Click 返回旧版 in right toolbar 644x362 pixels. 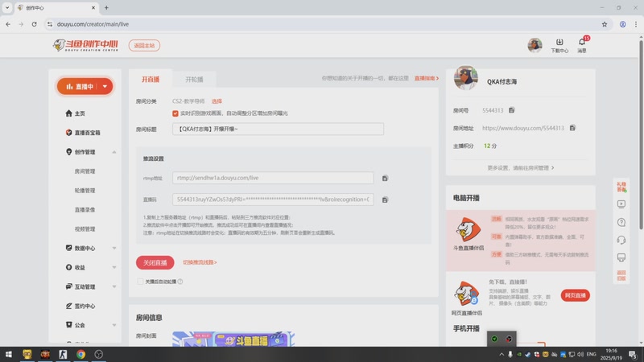(621, 275)
